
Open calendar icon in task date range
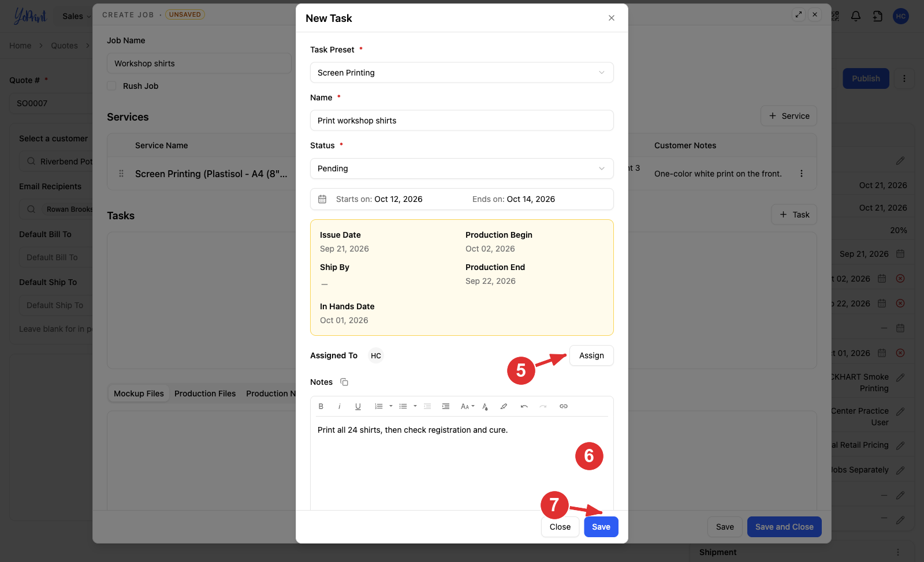tap(322, 199)
